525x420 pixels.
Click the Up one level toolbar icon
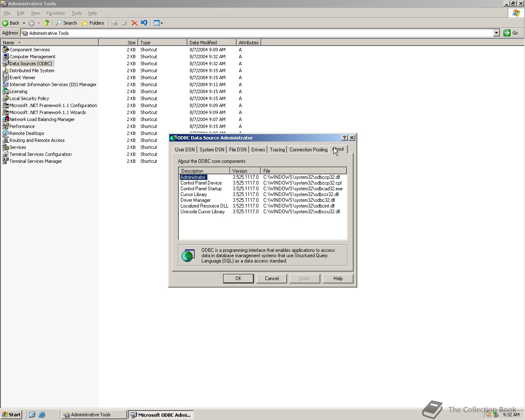(x=47, y=23)
